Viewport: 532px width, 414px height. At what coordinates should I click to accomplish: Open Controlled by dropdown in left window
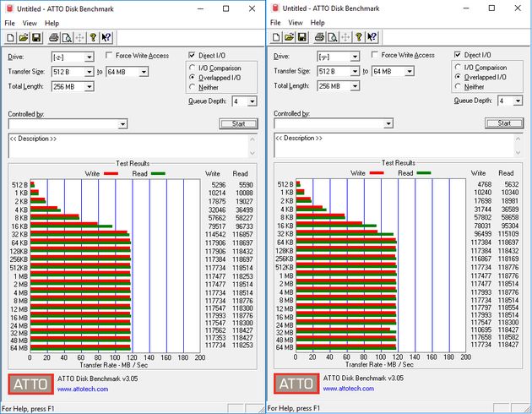(122, 124)
